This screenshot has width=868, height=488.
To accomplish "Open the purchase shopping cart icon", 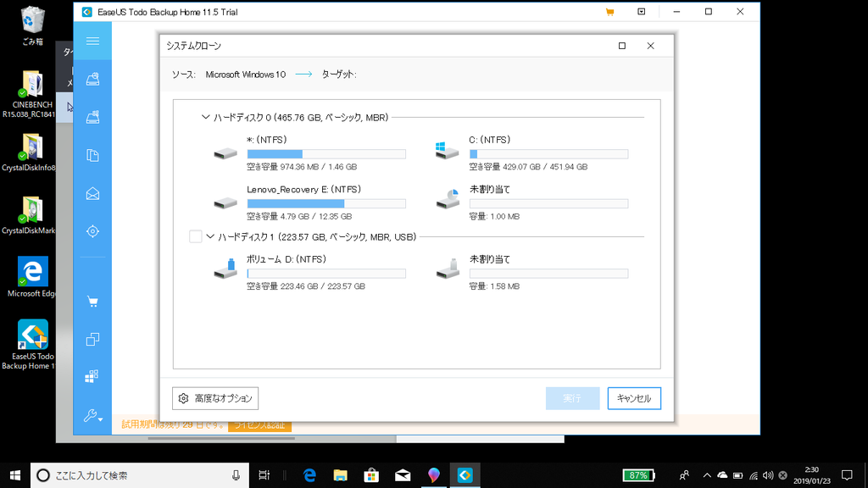I will point(92,301).
